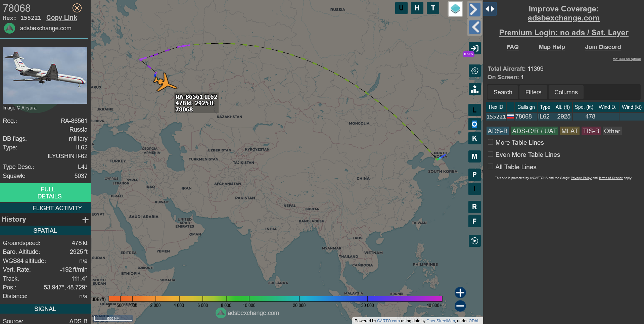Image resolution: width=644 pixels, height=324 pixels.
Task: Select table row for hex 155221
Action: [x=565, y=117]
